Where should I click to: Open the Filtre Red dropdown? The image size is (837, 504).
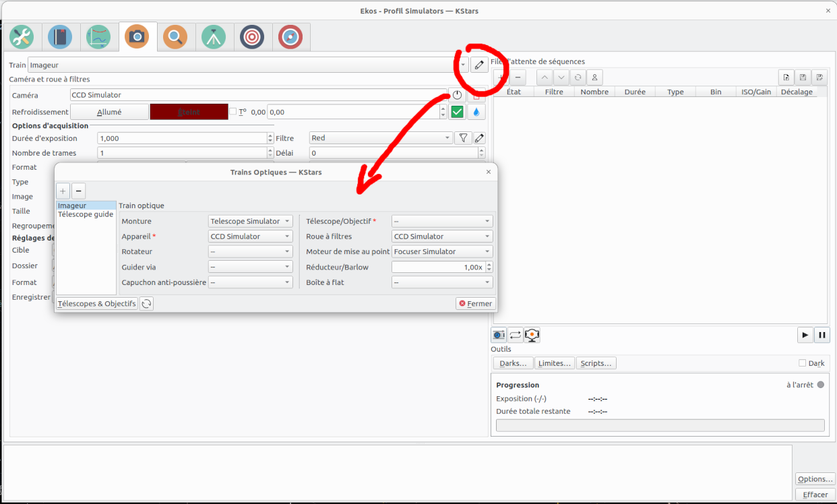381,138
